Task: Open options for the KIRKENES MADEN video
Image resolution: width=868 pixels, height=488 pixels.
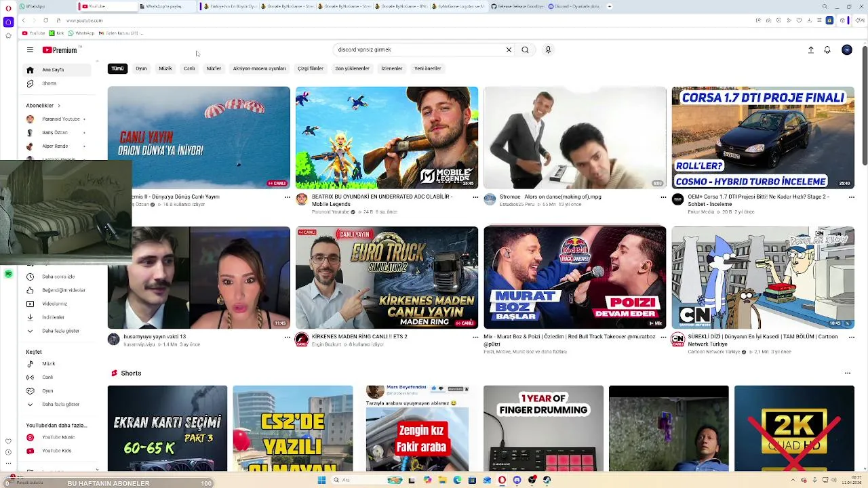Action: point(475,337)
